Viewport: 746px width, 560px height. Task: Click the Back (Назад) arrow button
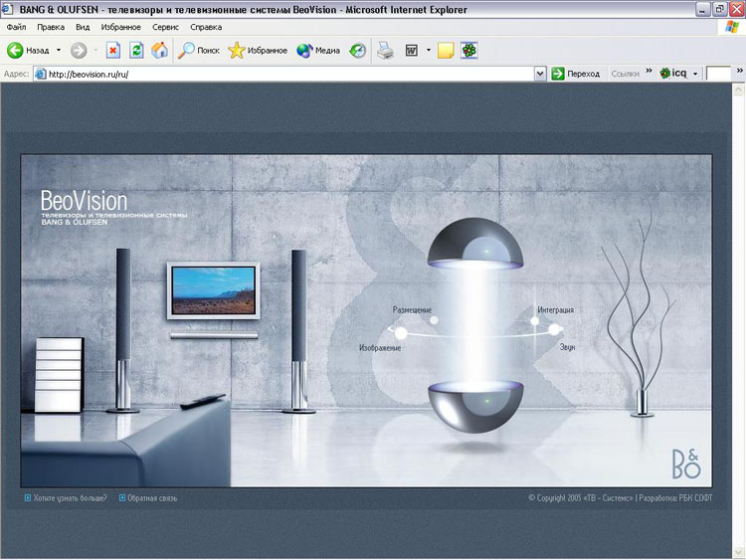28,50
